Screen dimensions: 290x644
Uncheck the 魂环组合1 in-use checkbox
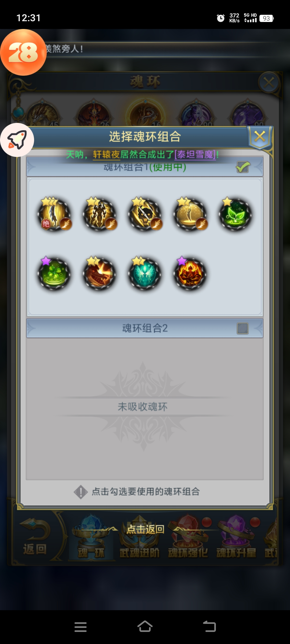[x=243, y=167]
